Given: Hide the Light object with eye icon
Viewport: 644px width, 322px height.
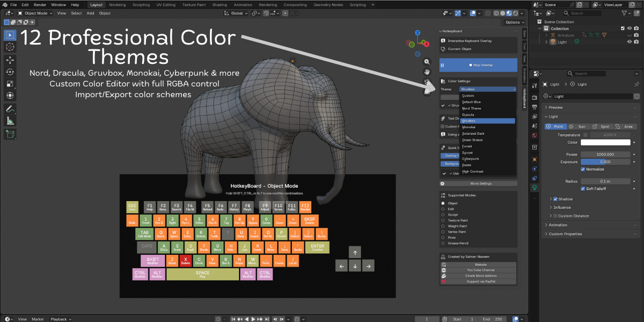Looking at the screenshot, I should 630,42.
